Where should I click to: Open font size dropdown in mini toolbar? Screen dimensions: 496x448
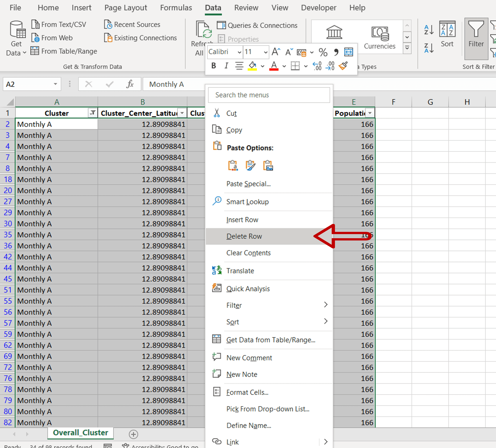pos(265,52)
